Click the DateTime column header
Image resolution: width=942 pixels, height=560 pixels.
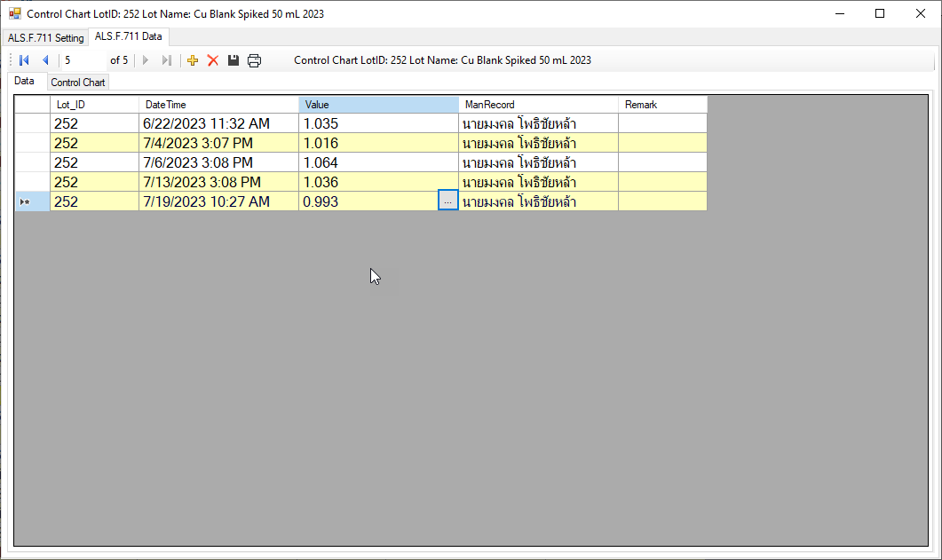218,105
